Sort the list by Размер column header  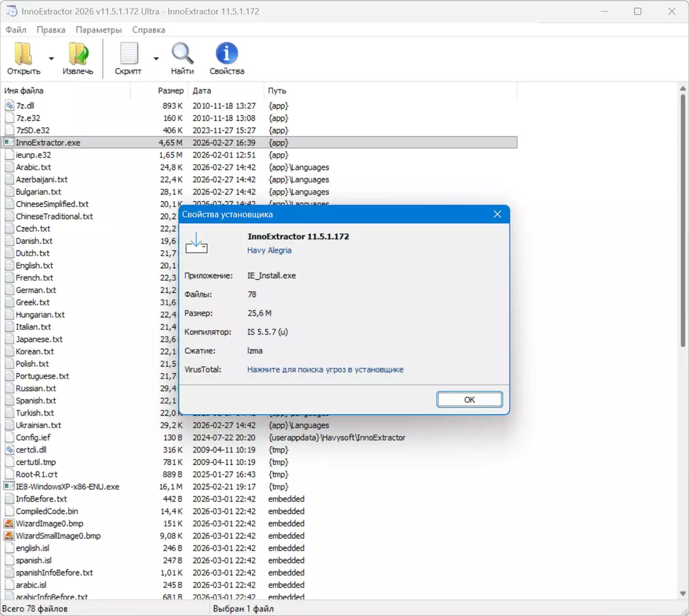tap(170, 91)
